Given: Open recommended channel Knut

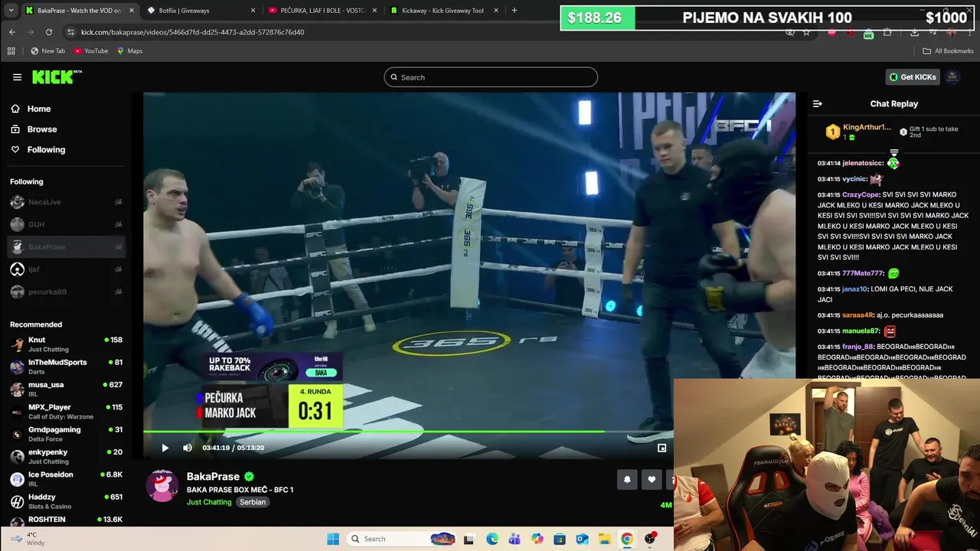Looking at the screenshot, I should pyautogui.click(x=66, y=344).
